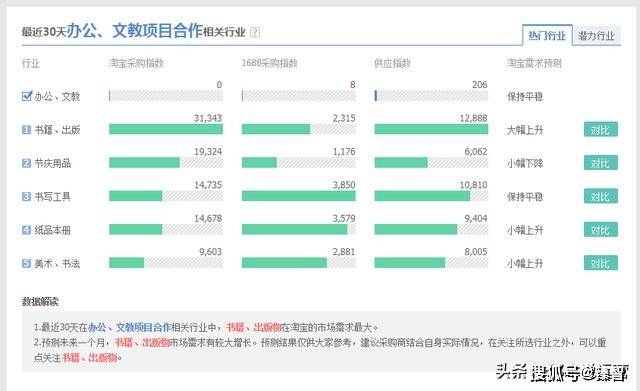Click the 行业 column header
640x391 pixels.
31,63
